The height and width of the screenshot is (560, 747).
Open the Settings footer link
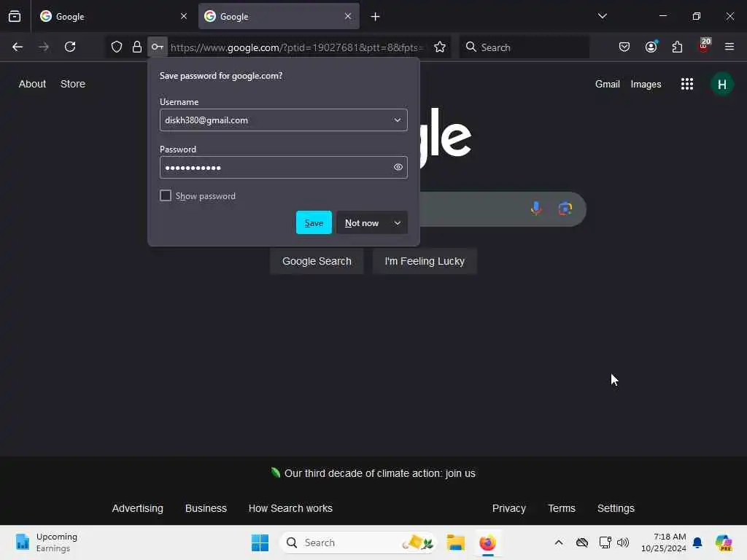[x=616, y=508]
